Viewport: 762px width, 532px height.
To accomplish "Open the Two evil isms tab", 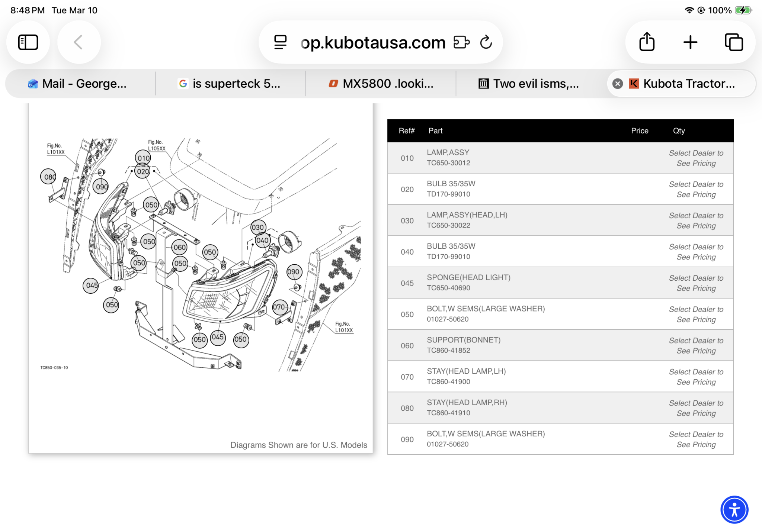I will (x=529, y=84).
